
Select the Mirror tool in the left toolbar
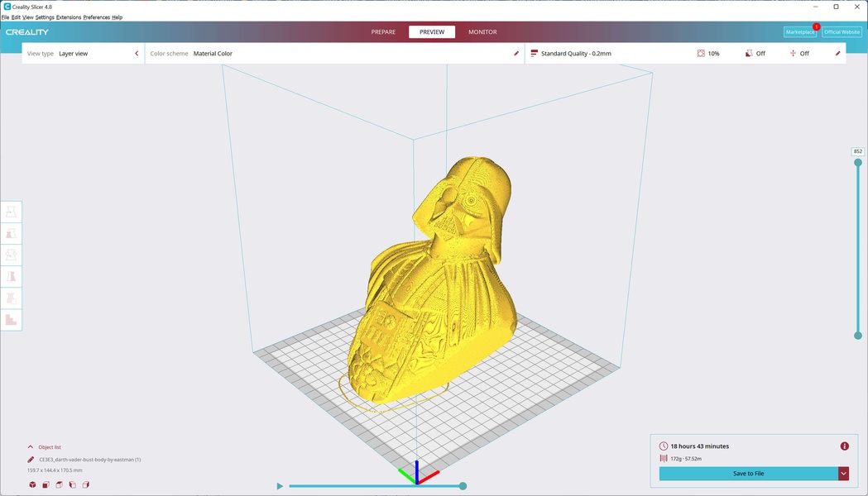click(x=11, y=276)
